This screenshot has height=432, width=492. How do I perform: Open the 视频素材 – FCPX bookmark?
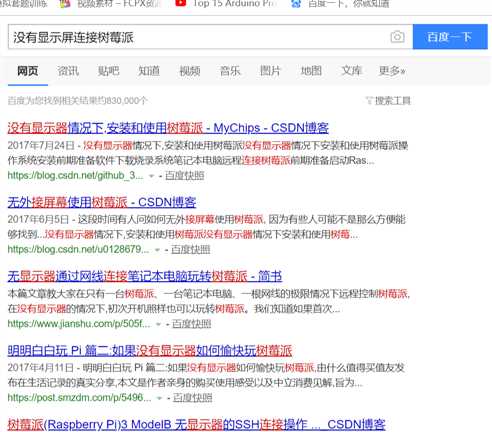tap(119, 4)
